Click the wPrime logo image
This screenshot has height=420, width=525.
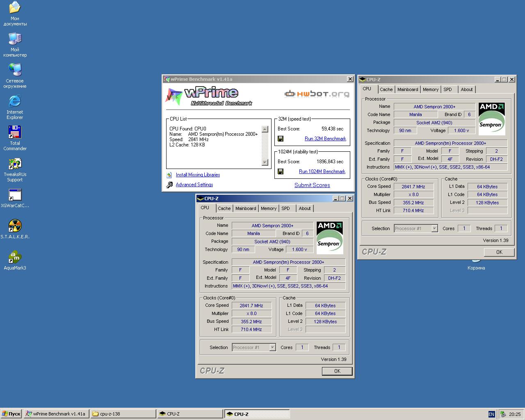[209, 96]
